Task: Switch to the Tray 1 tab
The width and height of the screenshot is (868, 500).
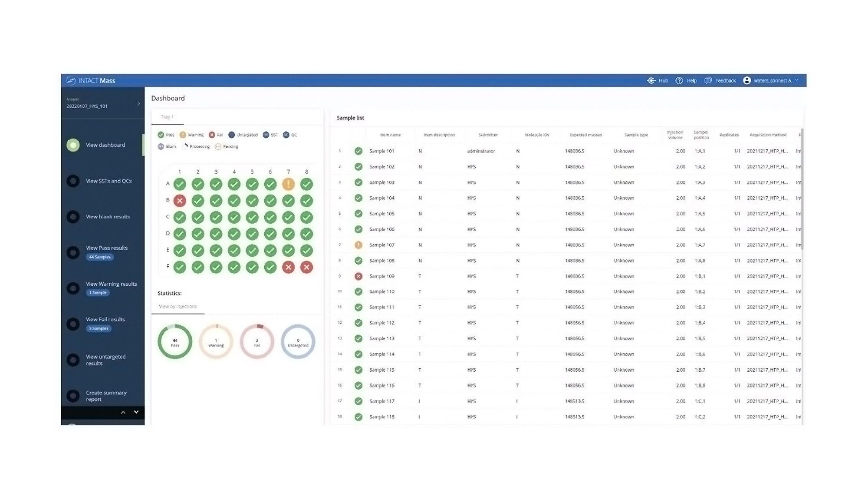Action: tap(167, 117)
